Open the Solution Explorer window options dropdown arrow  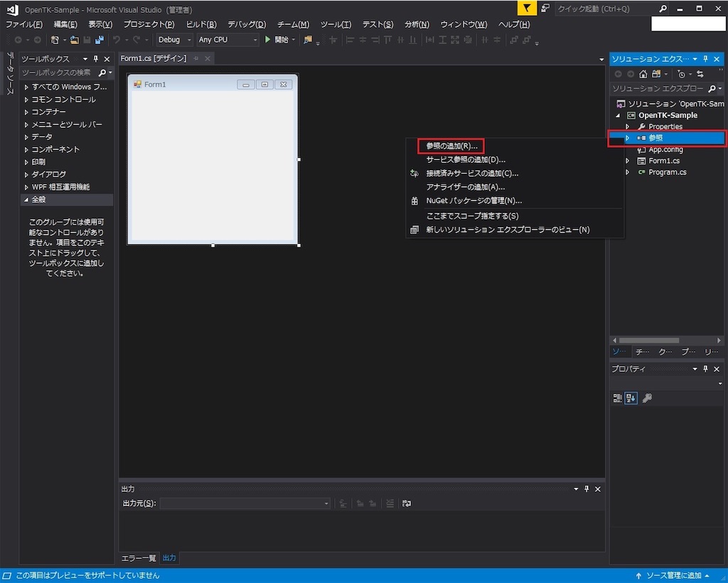(695, 59)
